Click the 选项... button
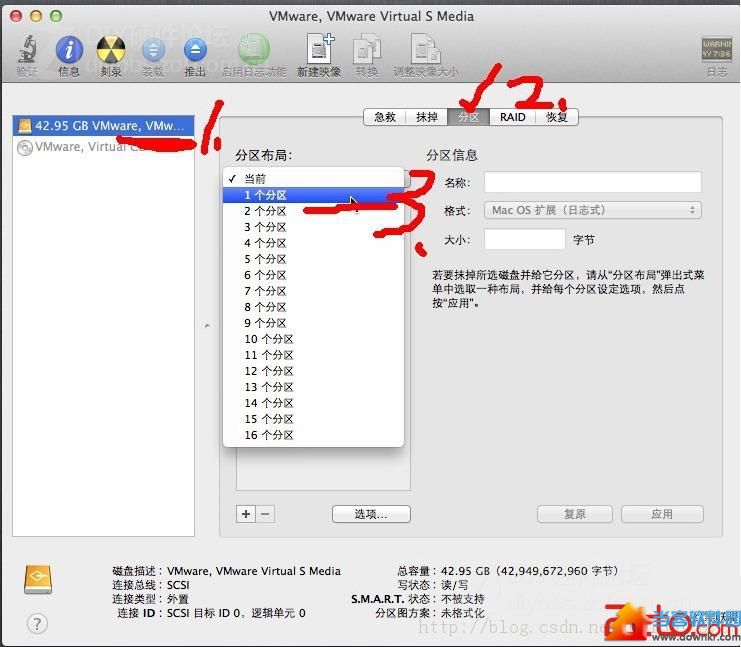The height and width of the screenshot is (647, 741). point(371,514)
